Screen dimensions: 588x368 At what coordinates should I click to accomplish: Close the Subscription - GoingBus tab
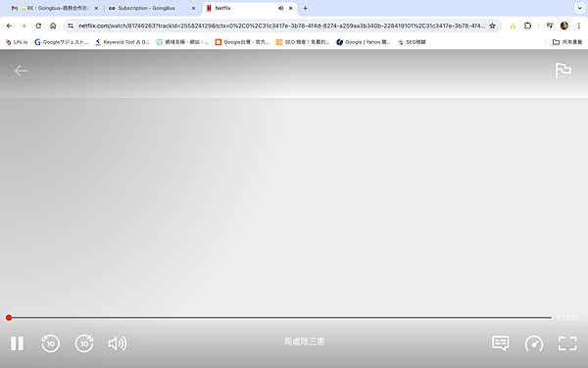pyautogui.click(x=193, y=8)
